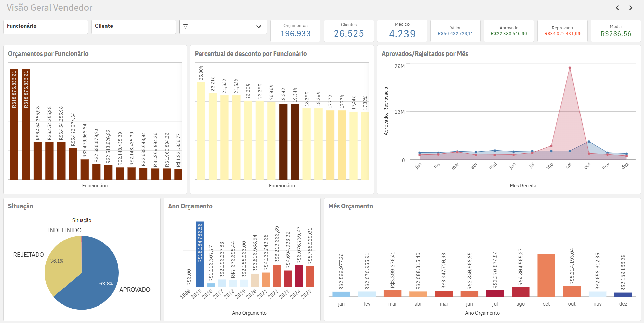The width and height of the screenshot is (644, 323).
Task: Open the Cliente filter pane
Action: pos(134,26)
